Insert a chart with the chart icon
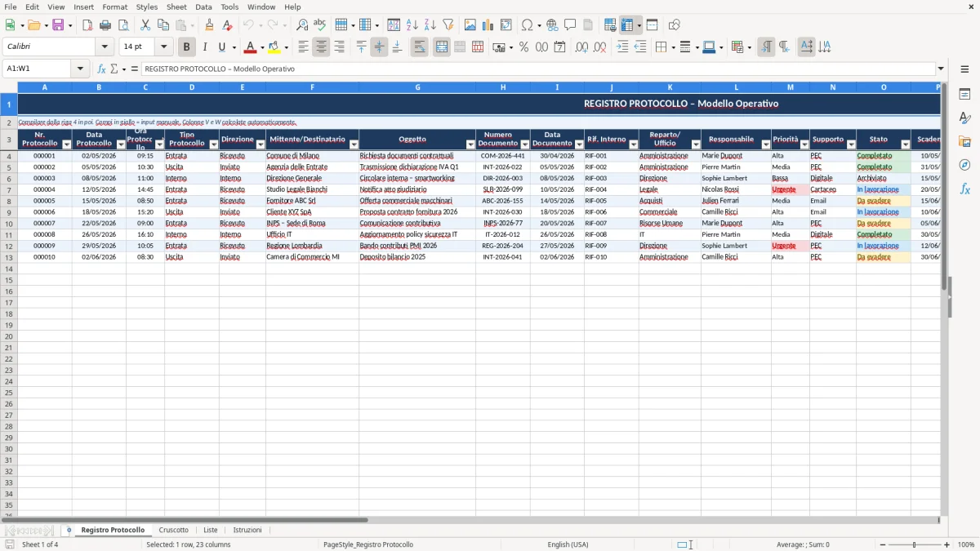 pos(488,25)
